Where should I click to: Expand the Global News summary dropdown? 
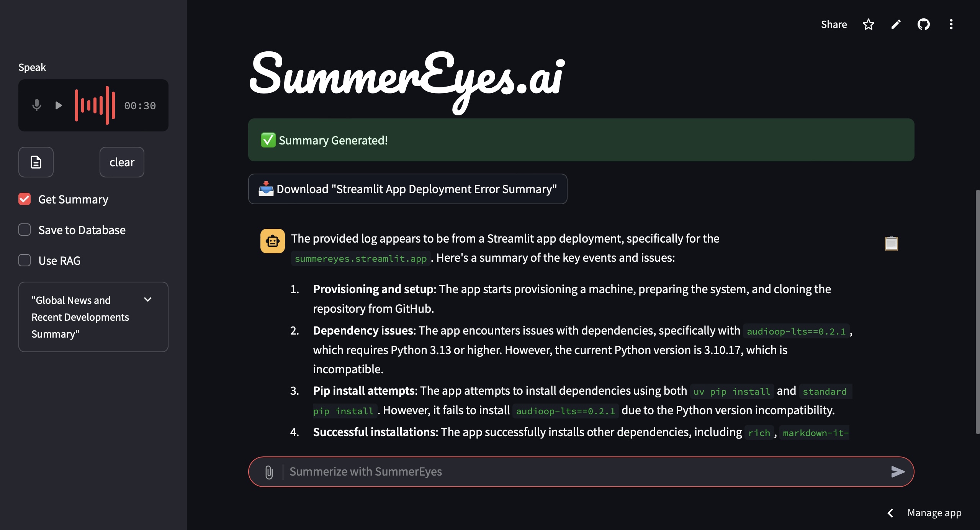[x=148, y=300]
